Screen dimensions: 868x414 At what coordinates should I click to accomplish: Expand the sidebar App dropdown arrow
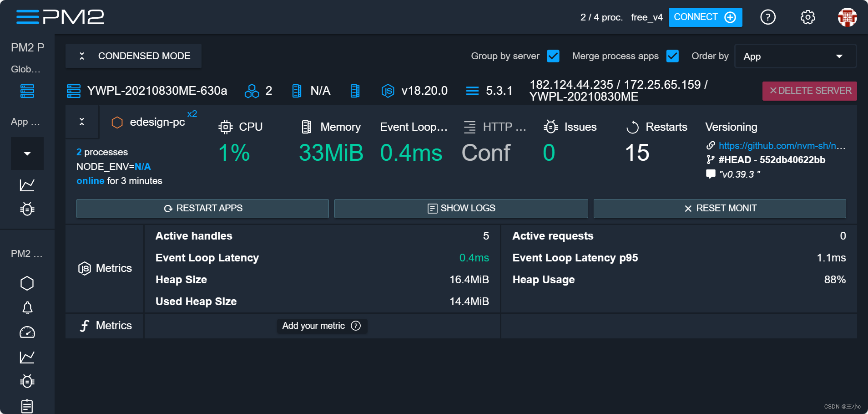pos(27,153)
